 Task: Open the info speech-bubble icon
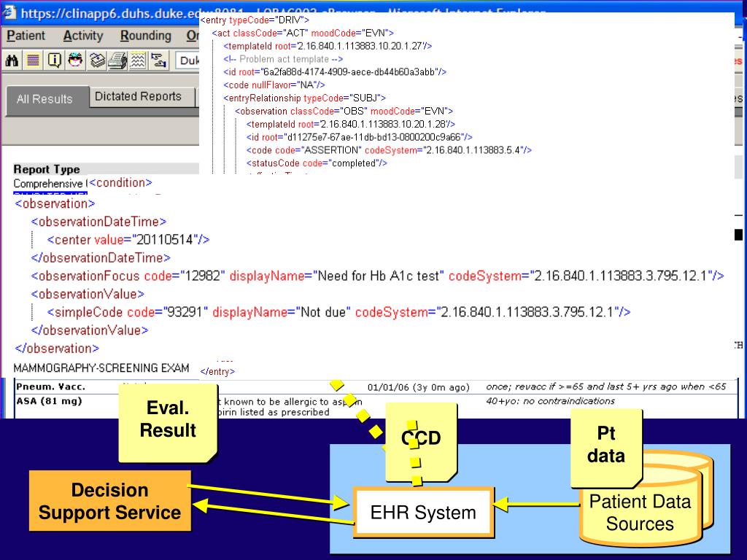point(54,61)
